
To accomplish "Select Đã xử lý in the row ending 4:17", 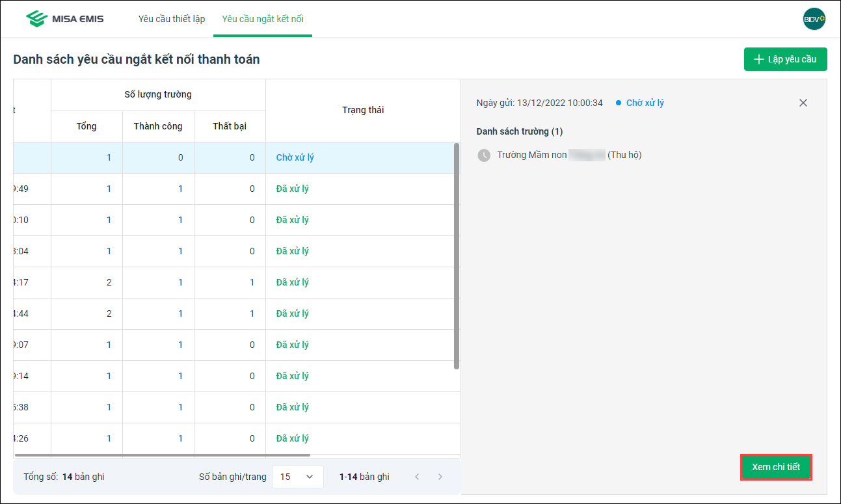I will (292, 283).
